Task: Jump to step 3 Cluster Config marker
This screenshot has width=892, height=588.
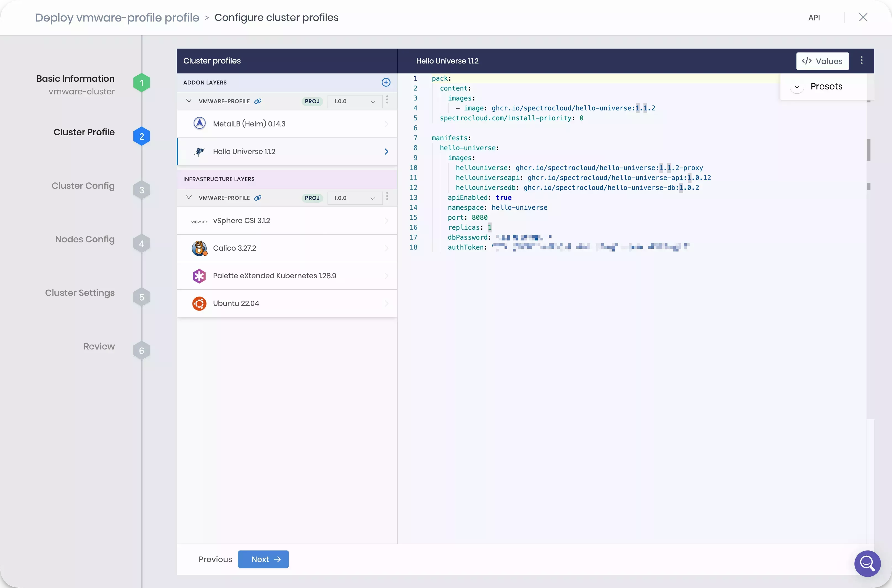Action: (141, 190)
